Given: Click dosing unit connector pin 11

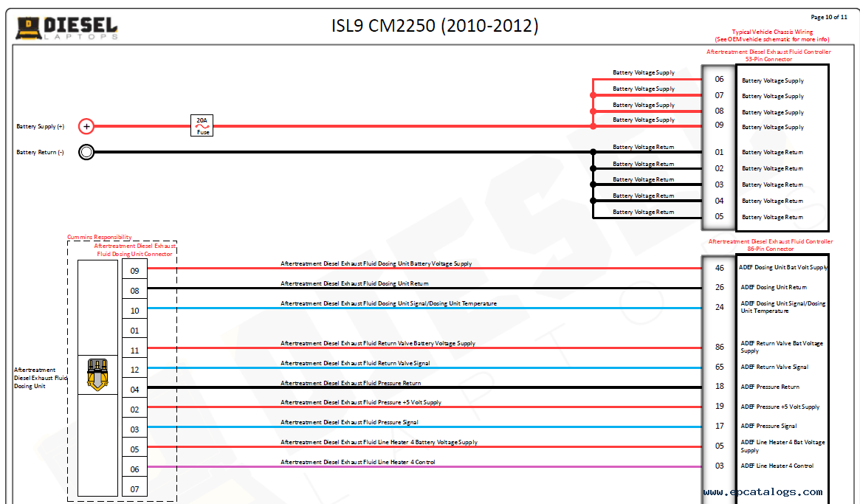Looking at the screenshot, I should [134, 350].
